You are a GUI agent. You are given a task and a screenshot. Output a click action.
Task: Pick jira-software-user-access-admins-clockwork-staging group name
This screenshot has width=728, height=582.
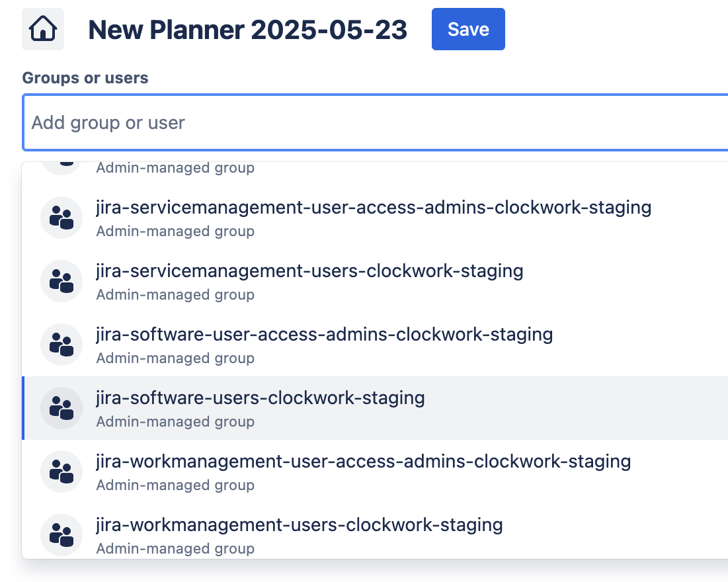[x=324, y=335]
